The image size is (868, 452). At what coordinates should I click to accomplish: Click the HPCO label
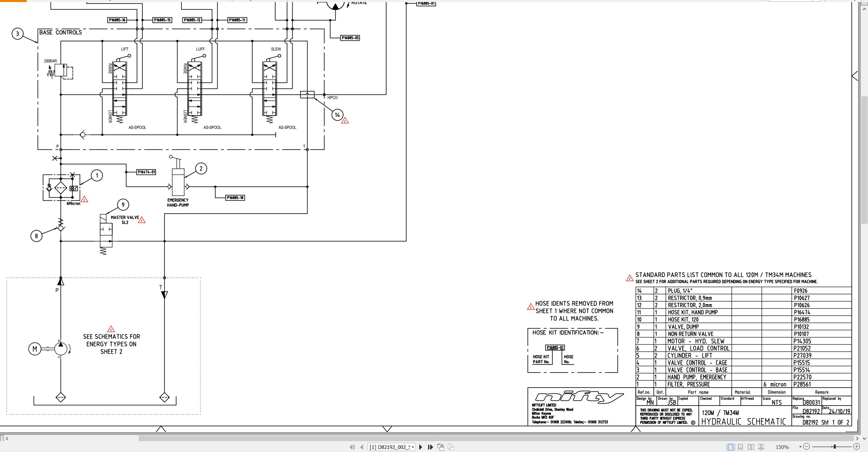tap(332, 98)
